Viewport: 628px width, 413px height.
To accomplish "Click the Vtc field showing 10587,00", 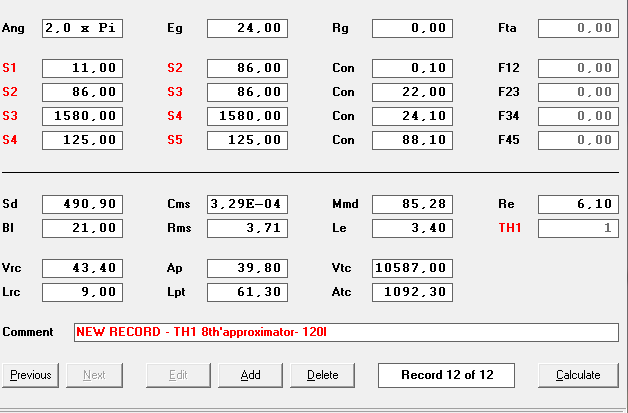I will 413,269.
